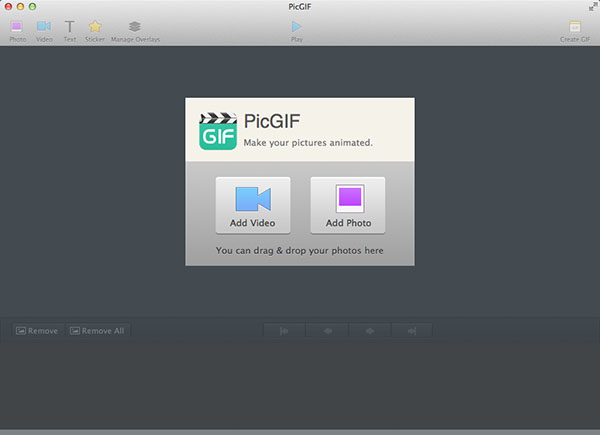Click the large Add Photo button
This screenshot has width=600, height=435.
tap(347, 205)
